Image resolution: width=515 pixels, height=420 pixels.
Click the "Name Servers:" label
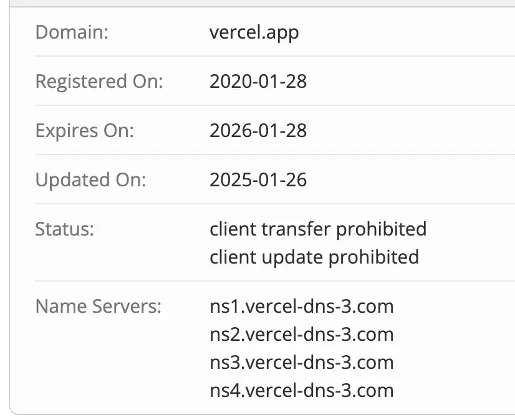click(98, 306)
